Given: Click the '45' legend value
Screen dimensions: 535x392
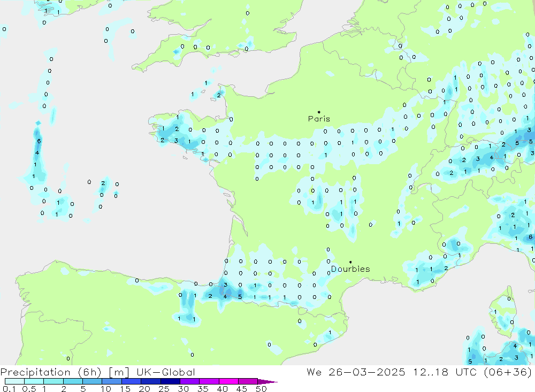Looking at the screenshot, I should point(242,389).
